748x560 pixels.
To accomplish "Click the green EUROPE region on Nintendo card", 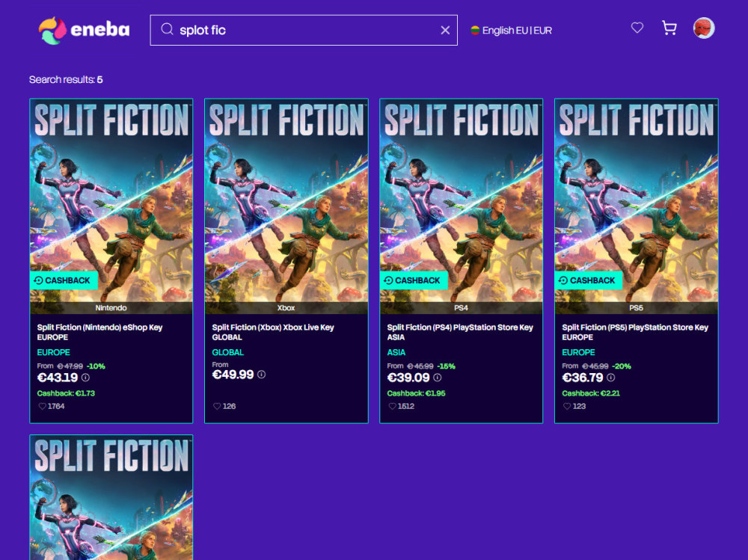I will (53, 352).
